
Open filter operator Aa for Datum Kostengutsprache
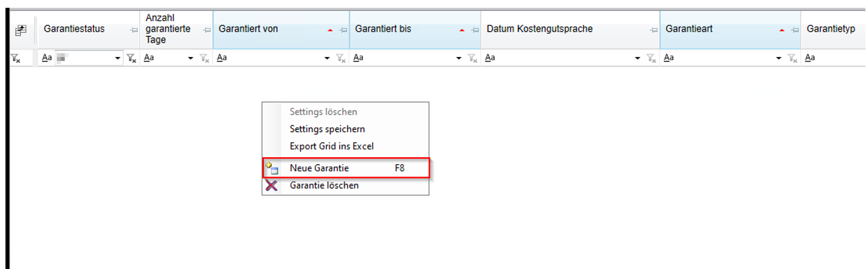490,58
